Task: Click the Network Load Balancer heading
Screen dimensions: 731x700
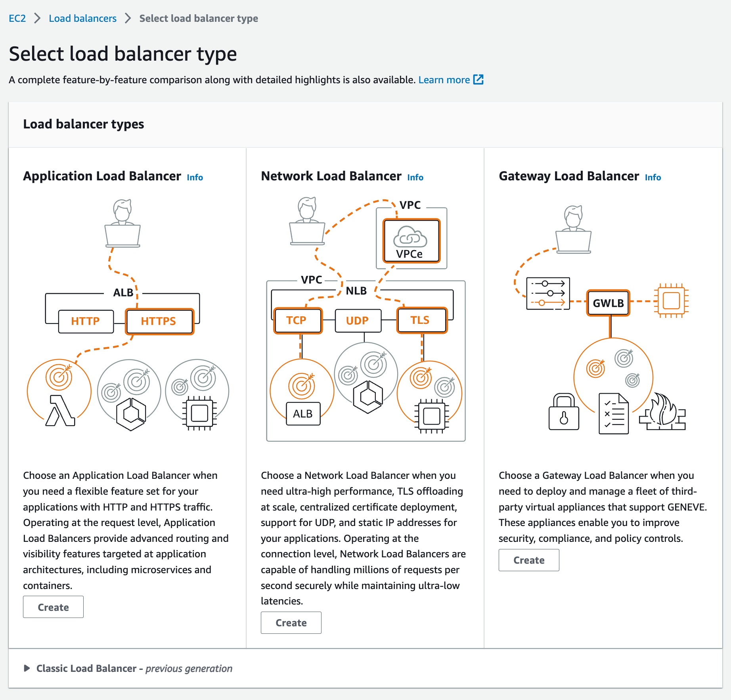Action: 331,176
